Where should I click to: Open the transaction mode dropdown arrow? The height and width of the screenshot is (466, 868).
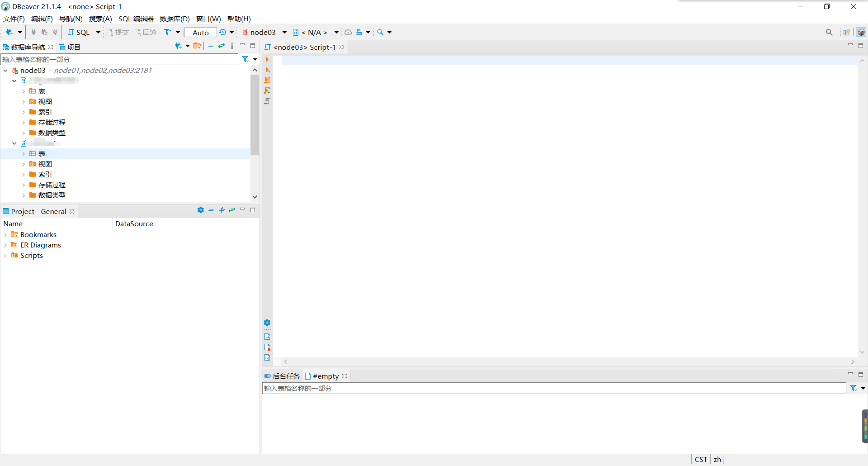coord(178,32)
